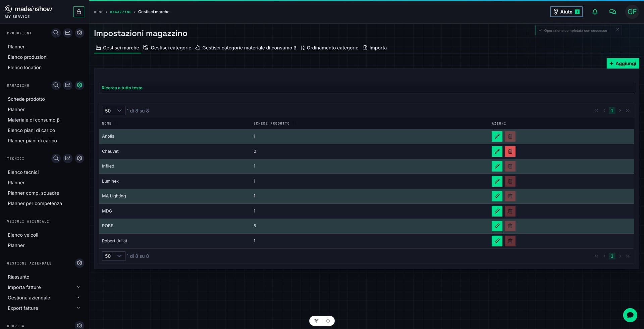644x329 pixels.
Task: Open the GF user avatar menu
Action: click(x=632, y=12)
